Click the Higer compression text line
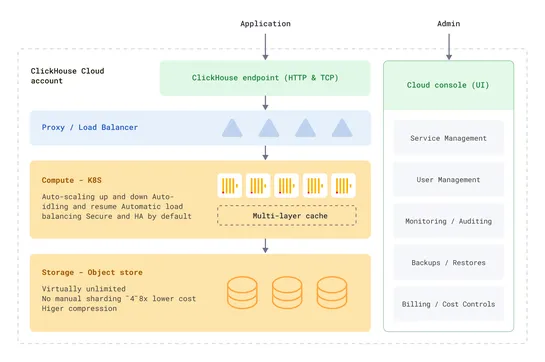Viewport: 545px width, 362px height. [79, 308]
